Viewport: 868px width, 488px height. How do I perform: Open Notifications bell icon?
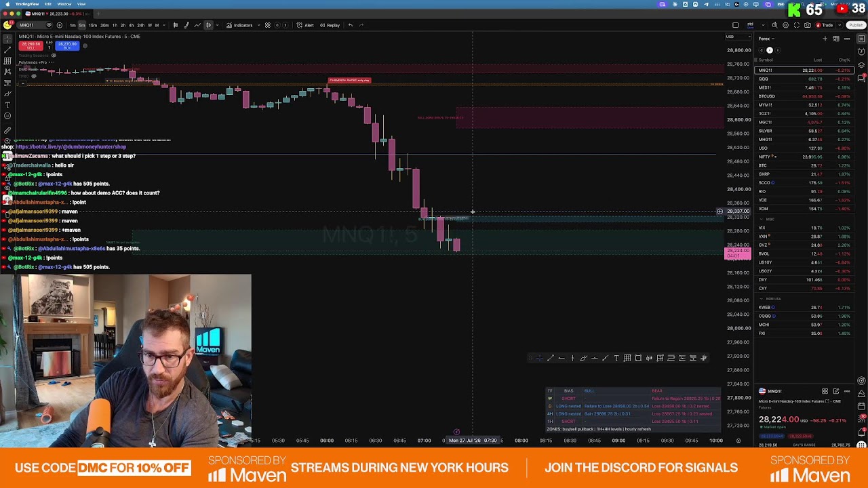click(x=861, y=432)
